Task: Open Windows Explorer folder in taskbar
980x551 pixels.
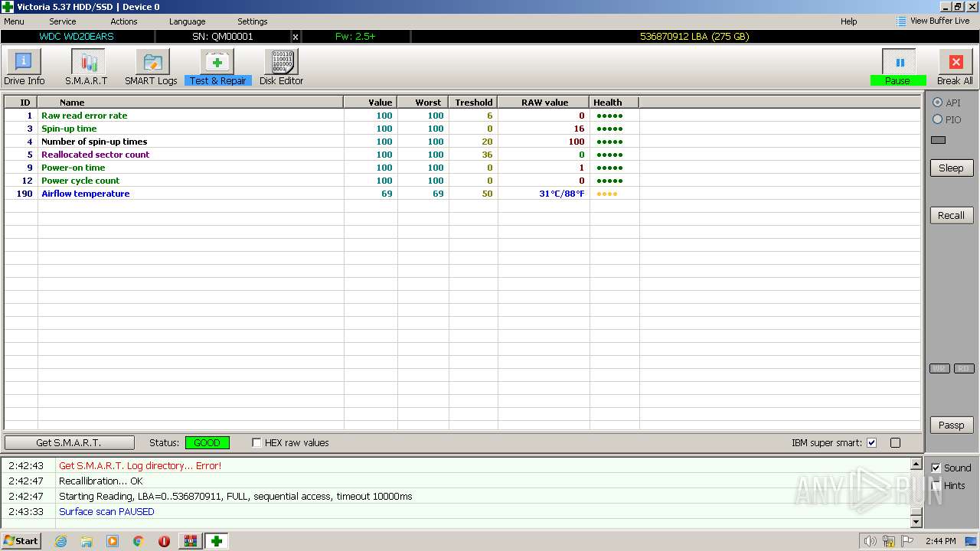Action: (x=87, y=541)
